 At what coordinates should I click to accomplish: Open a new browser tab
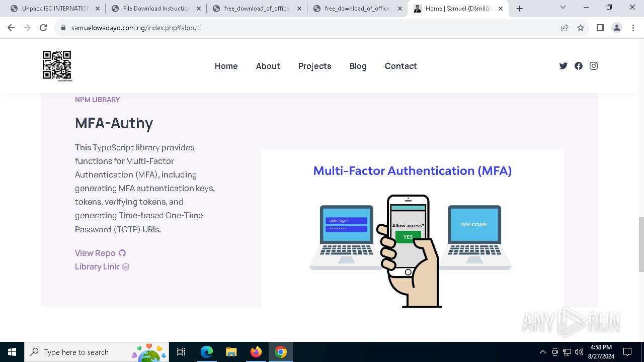tap(520, 9)
